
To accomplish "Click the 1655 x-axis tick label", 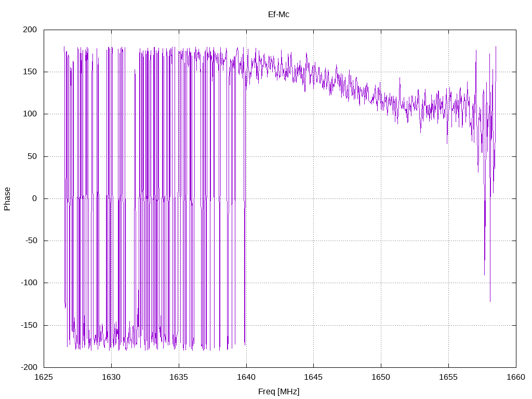I will [x=448, y=377].
